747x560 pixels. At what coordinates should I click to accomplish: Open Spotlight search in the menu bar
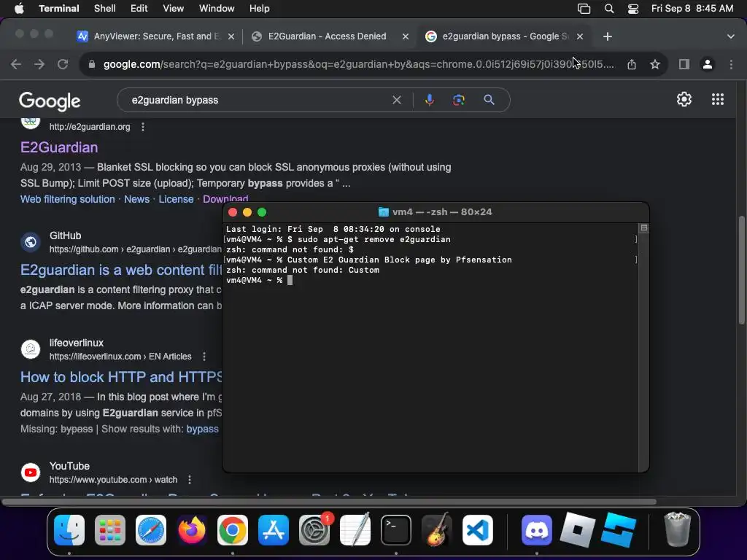point(609,9)
